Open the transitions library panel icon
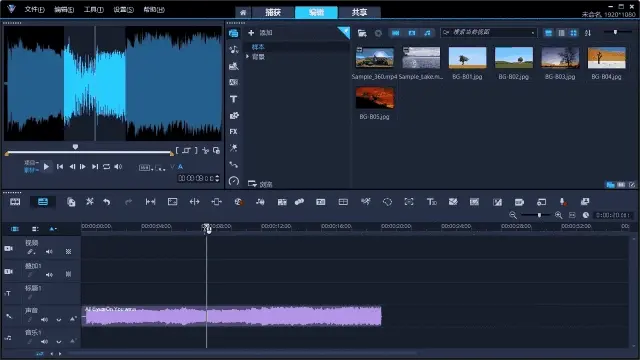Screen dimensions: 640x360 point(233,82)
